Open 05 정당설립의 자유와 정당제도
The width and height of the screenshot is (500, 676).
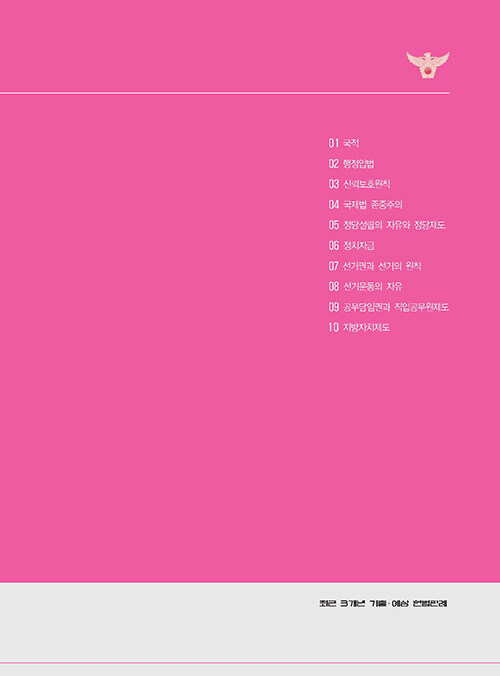[387, 225]
